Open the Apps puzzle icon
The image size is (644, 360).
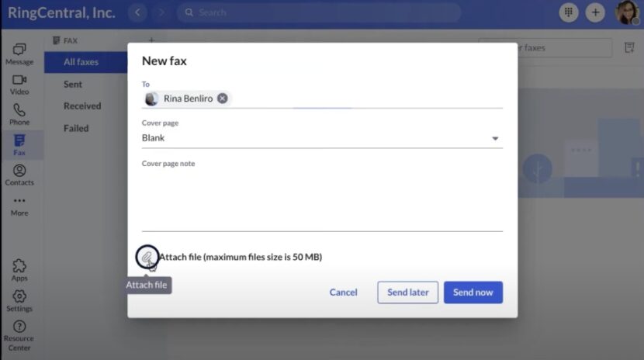[19, 270]
